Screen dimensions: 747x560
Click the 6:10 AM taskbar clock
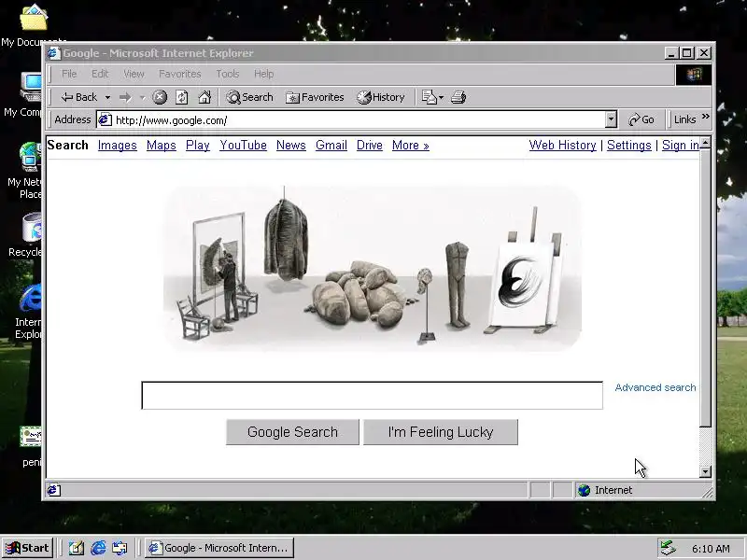[711, 549]
